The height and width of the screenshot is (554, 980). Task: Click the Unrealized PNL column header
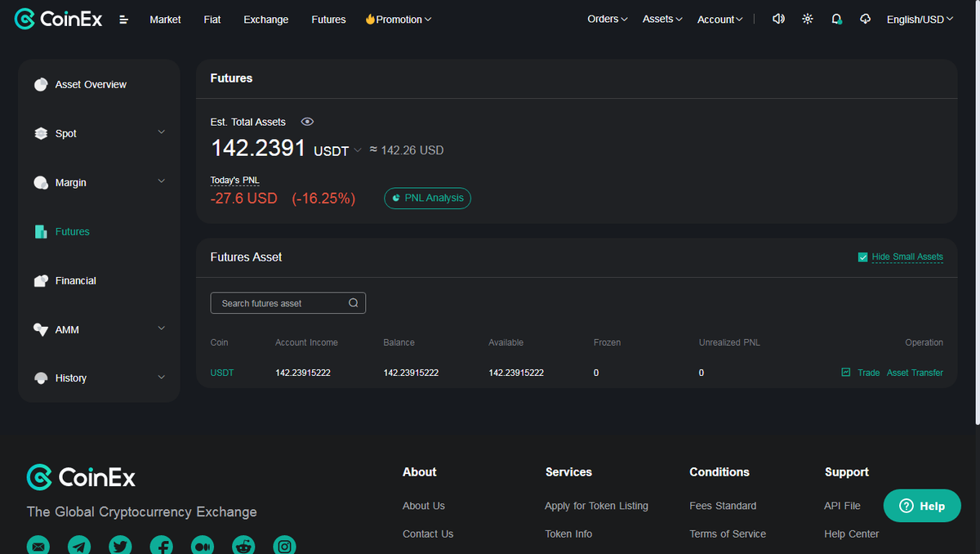point(729,342)
